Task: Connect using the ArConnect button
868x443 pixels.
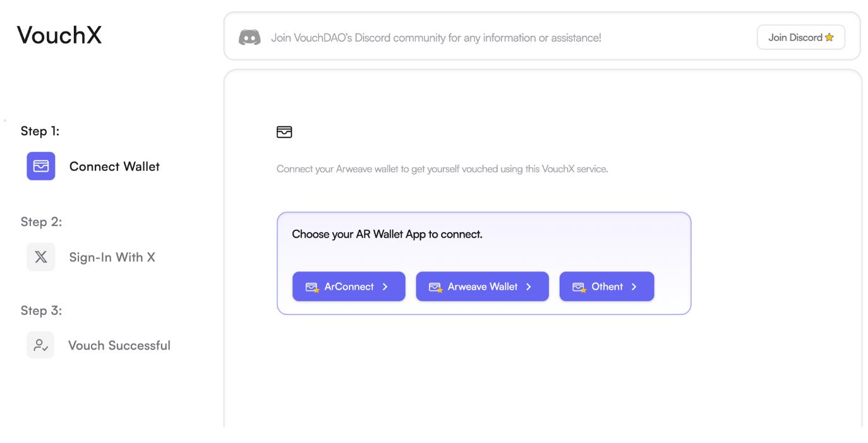Action: (349, 287)
